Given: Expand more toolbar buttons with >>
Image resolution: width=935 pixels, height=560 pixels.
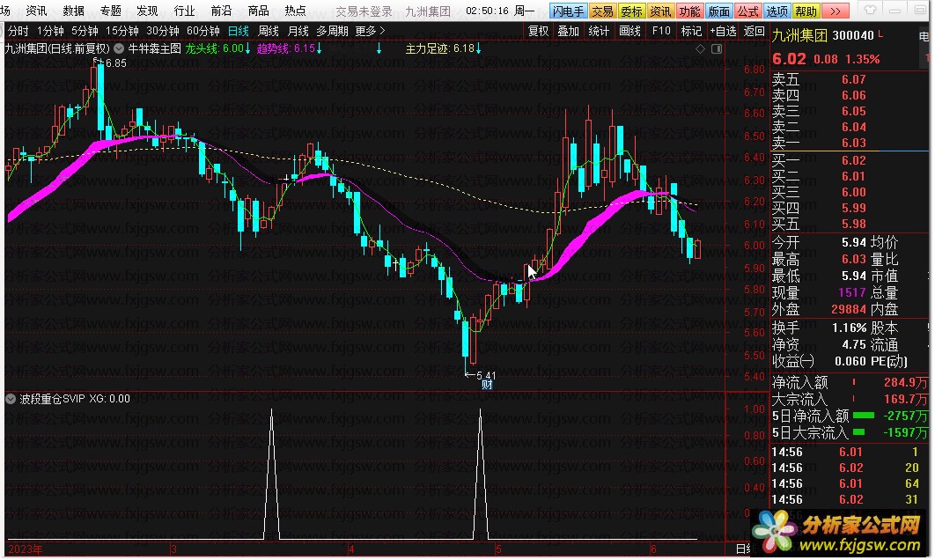Looking at the screenshot, I should (x=836, y=11).
